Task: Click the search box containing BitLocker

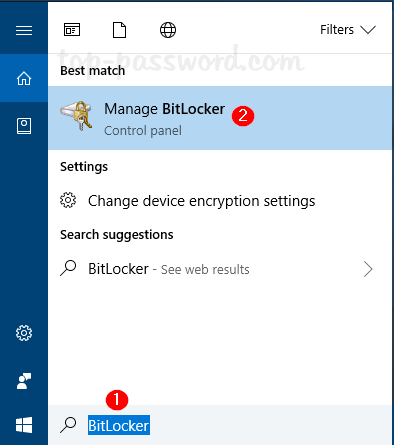Action: coord(220,425)
